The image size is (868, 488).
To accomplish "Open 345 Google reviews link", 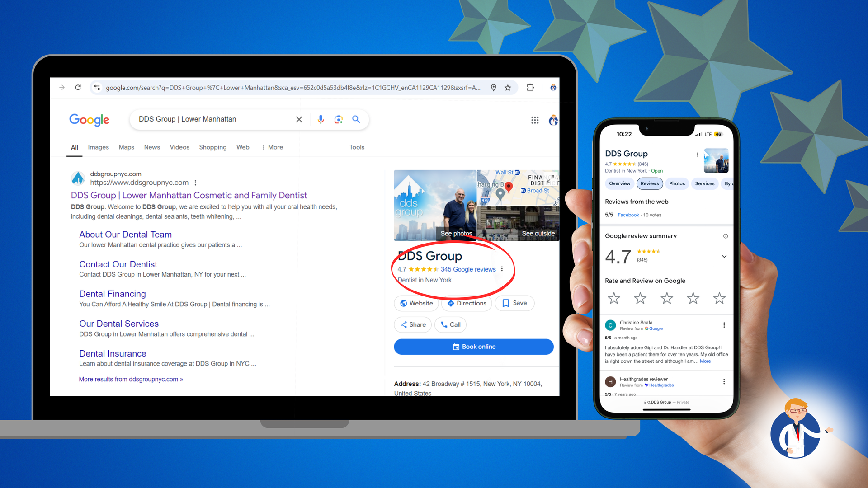I will click(x=468, y=269).
